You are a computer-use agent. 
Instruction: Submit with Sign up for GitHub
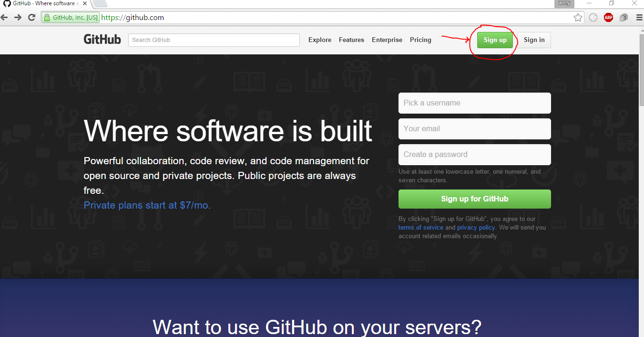click(474, 199)
